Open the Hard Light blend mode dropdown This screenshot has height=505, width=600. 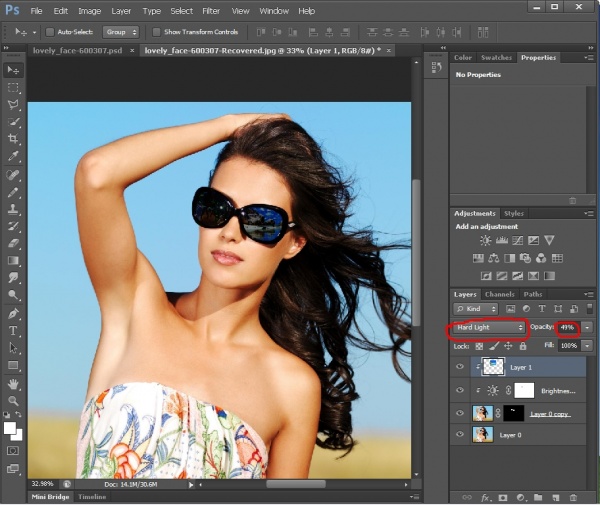point(490,327)
